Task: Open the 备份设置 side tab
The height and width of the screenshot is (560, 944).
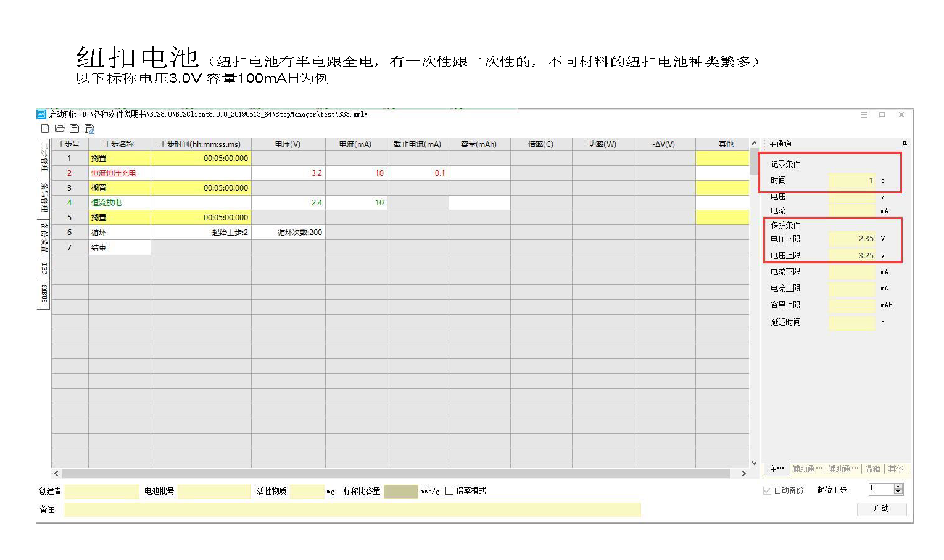Action: [x=44, y=239]
